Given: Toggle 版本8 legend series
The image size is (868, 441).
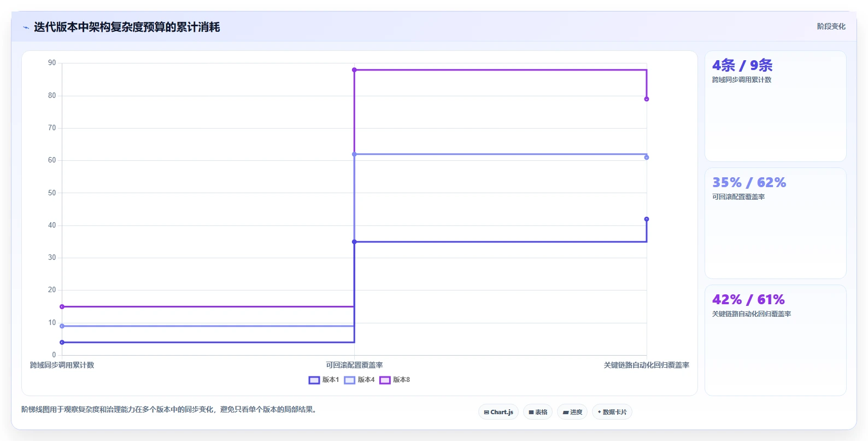Looking at the screenshot, I should (x=395, y=380).
